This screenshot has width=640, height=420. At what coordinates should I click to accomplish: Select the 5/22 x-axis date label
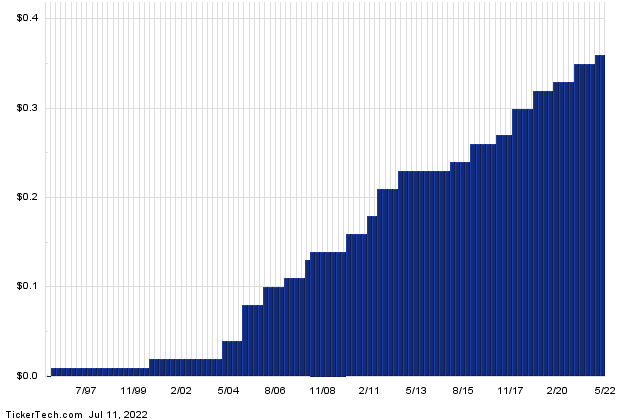(605, 391)
